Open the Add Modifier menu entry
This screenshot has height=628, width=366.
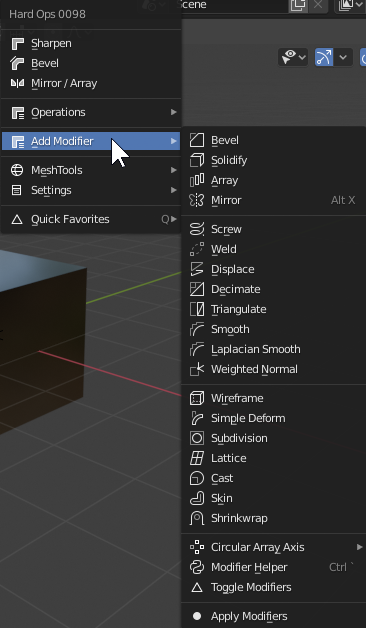click(x=91, y=141)
